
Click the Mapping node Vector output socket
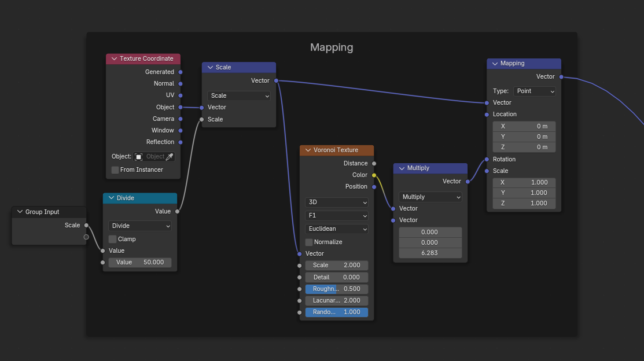click(x=561, y=77)
